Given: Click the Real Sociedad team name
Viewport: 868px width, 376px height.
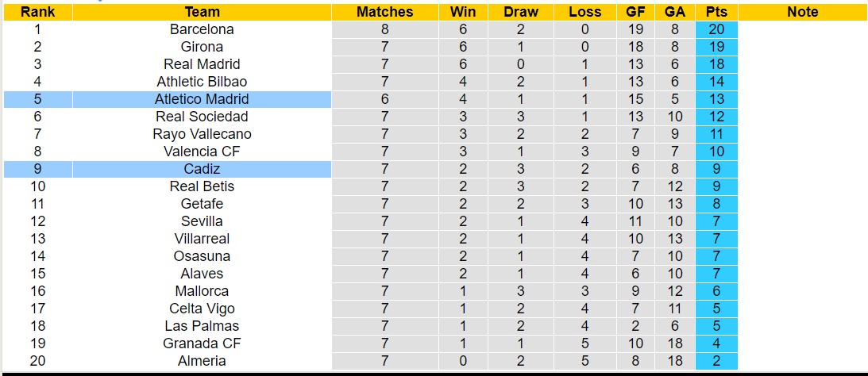Looking at the screenshot, I should coord(202,117).
